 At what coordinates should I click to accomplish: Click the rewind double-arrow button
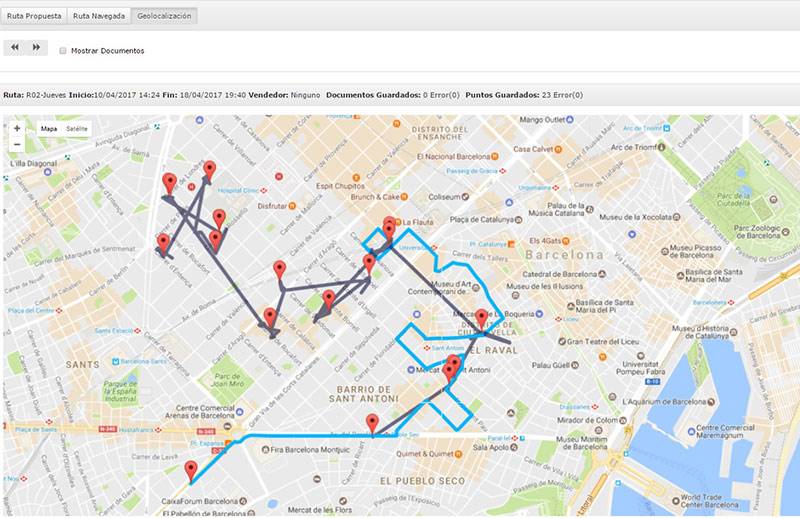pyautogui.click(x=15, y=47)
